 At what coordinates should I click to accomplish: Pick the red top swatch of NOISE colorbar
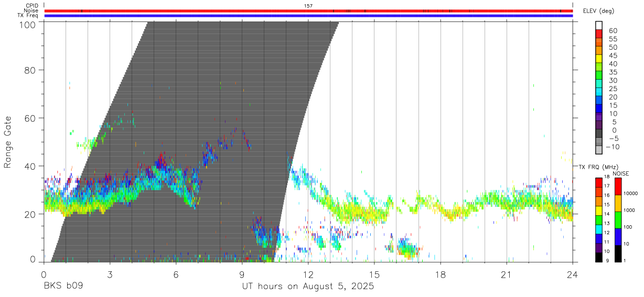pyautogui.click(x=617, y=186)
